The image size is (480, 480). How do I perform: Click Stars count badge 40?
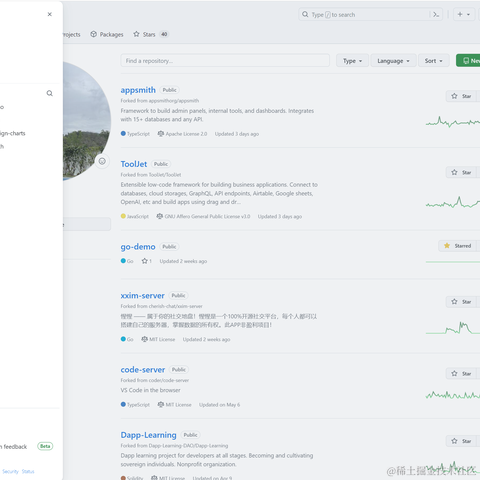(164, 34)
